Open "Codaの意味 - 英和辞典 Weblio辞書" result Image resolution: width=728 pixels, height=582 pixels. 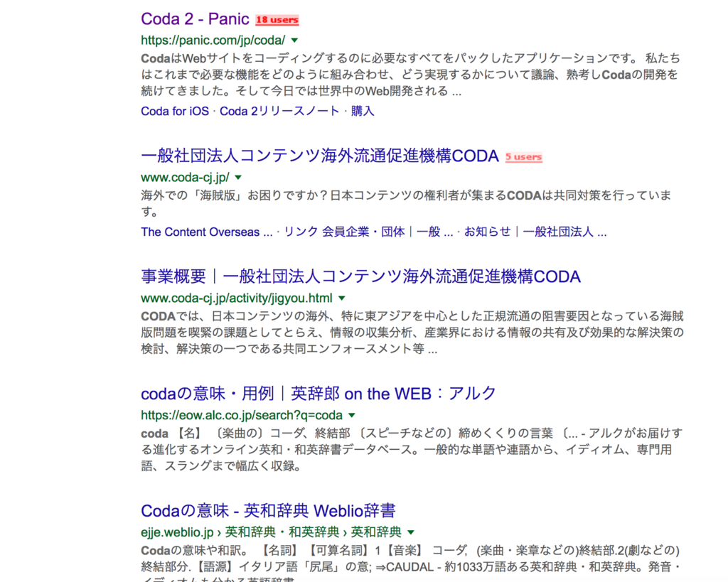[x=268, y=510]
